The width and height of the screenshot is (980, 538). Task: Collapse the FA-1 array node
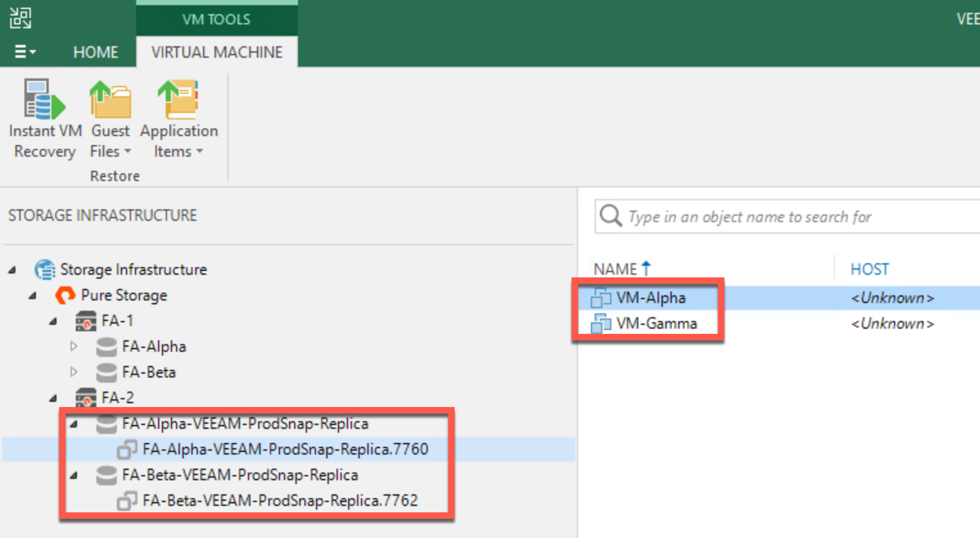53,322
